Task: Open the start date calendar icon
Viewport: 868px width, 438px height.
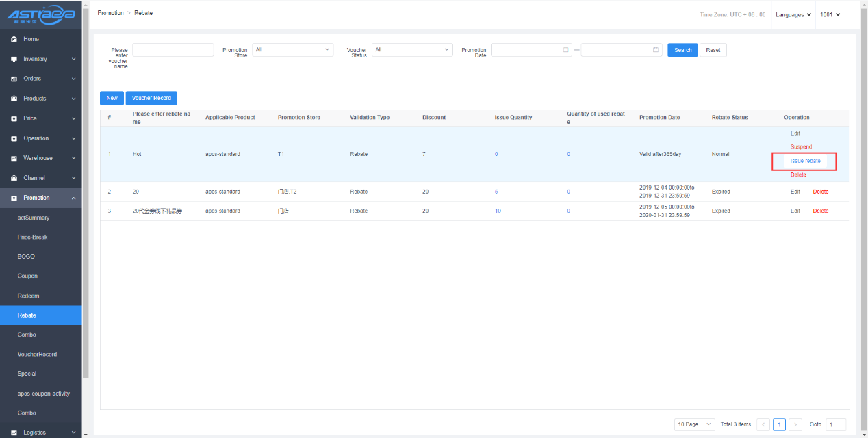Action: (x=565, y=50)
